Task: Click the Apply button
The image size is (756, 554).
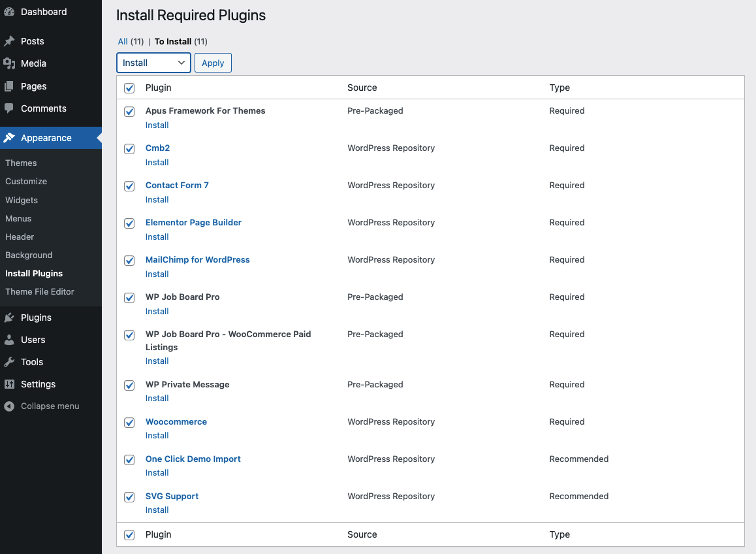Action: (x=213, y=63)
